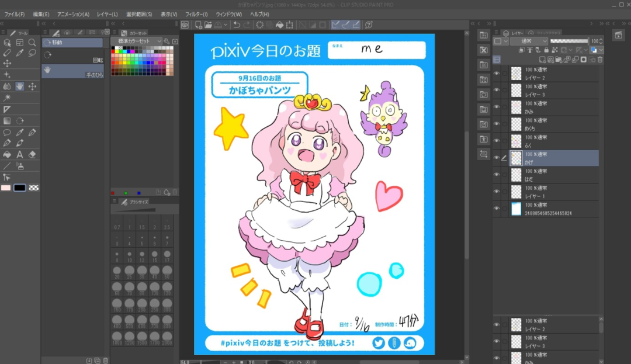Toggle visibility of the はだ layer
The image size is (631, 364).
click(x=497, y=175)
